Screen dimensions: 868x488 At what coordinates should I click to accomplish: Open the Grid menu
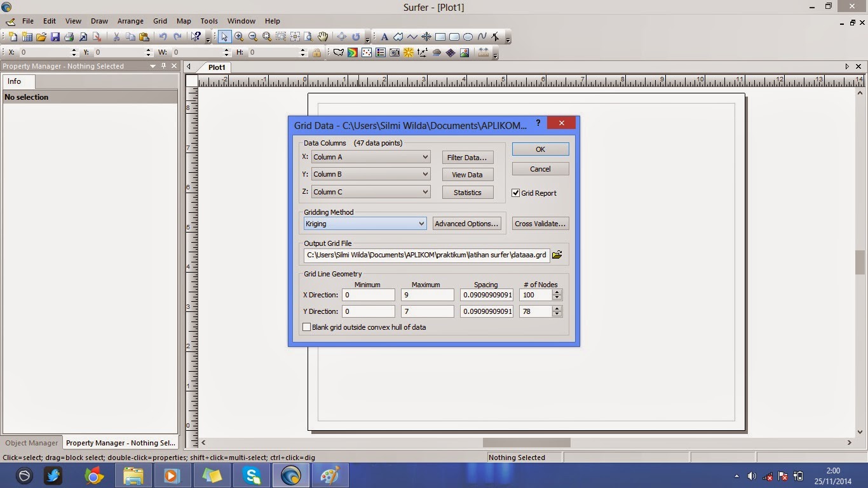(x=160, y=21)
